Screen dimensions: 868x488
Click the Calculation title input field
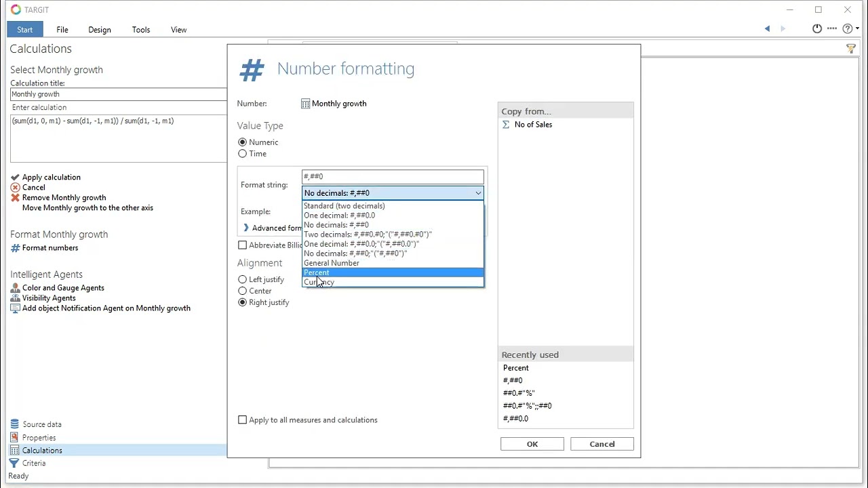pyautogui.click(x=119, y=94)
